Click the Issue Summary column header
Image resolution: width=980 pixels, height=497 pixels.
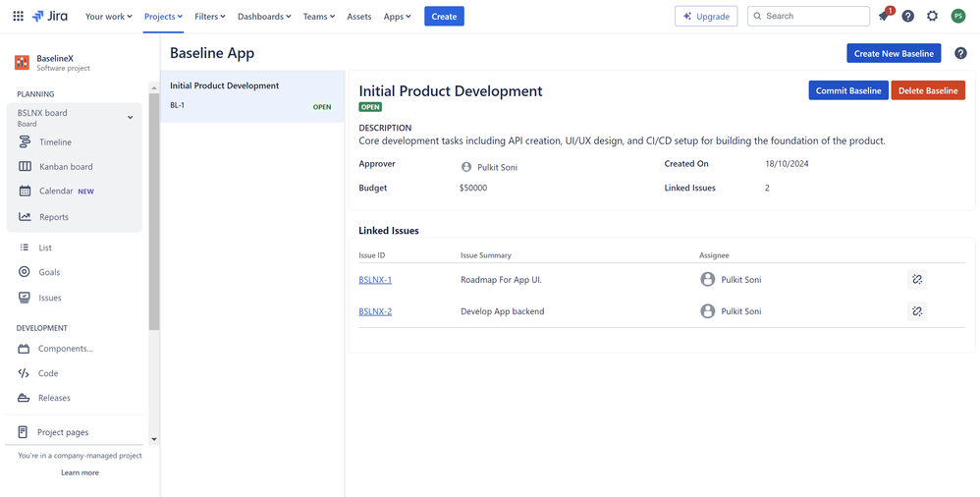(486, 255)
